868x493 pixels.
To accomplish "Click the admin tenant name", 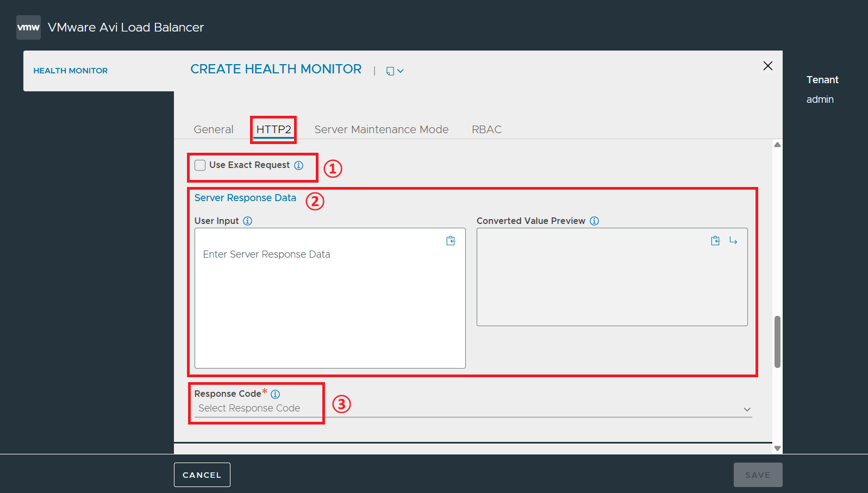I will click(x=820, y=99).
